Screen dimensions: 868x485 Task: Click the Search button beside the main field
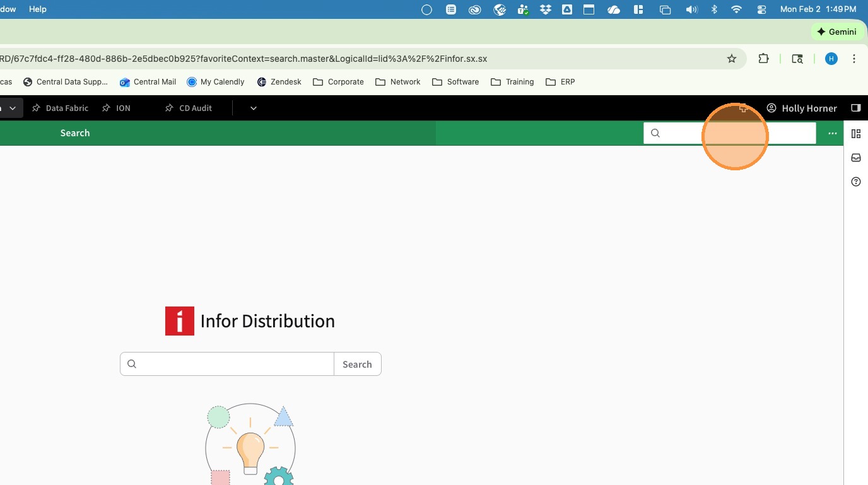[x=358, y=364]
